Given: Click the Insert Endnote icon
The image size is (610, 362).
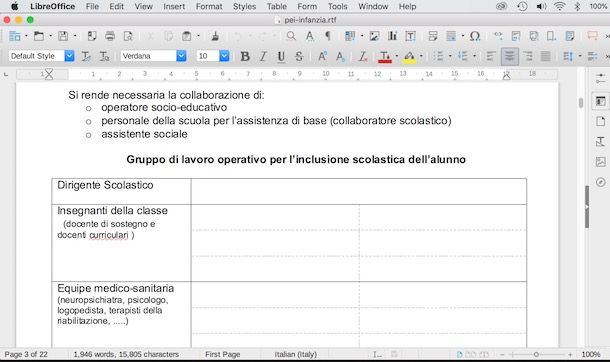Looking at the screenshot, I should tap(534, 36).
